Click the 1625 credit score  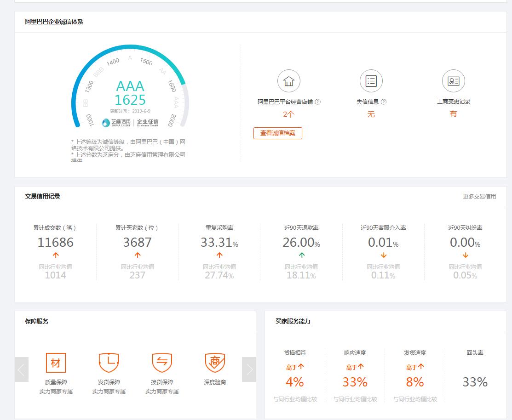[130, 100]
